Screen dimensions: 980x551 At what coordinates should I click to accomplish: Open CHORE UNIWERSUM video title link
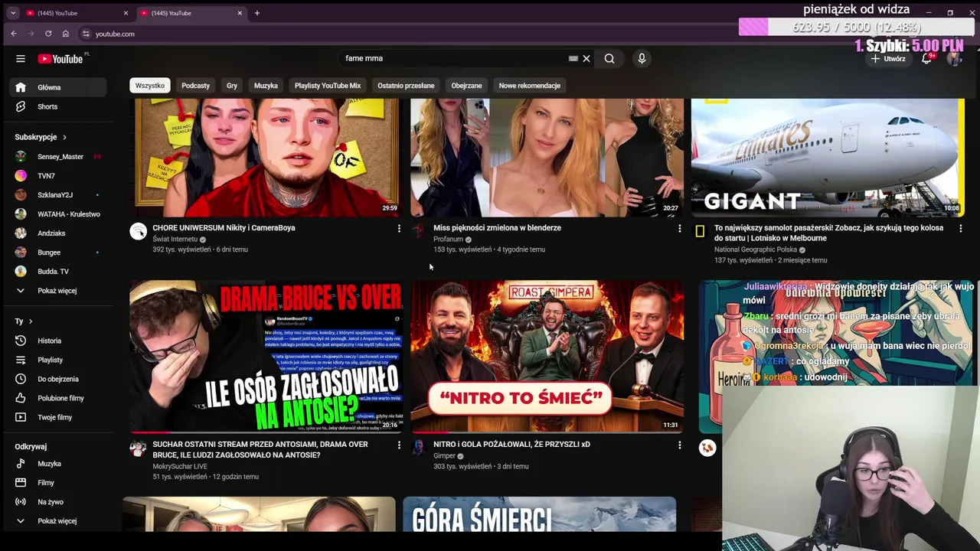pos(224,228)
